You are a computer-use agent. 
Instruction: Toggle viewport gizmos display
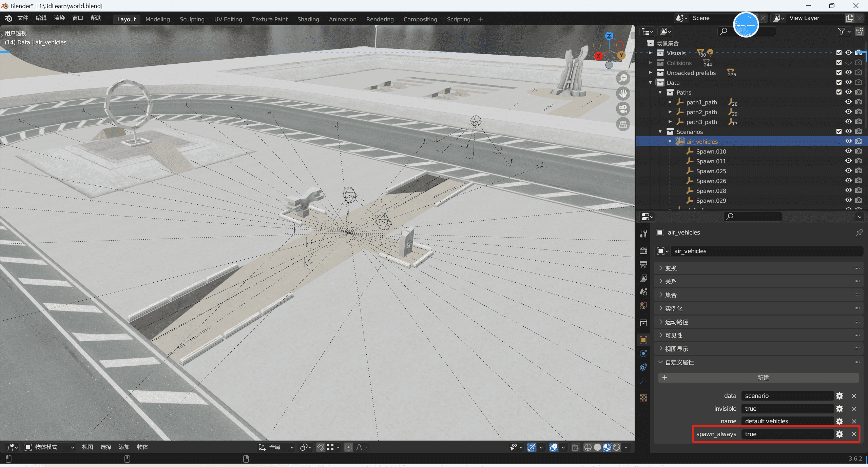532,447
